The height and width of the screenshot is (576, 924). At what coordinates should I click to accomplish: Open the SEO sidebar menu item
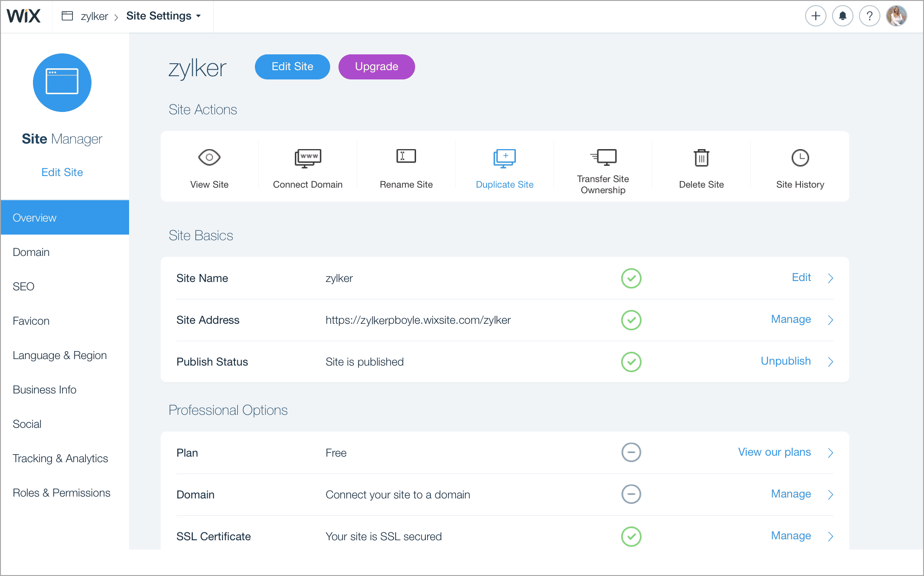pos(24,287)
